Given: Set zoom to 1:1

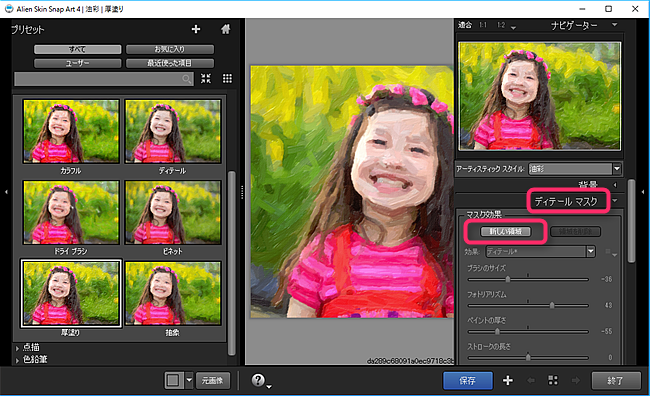Looking at the screenshot, I should click(483, 25).
